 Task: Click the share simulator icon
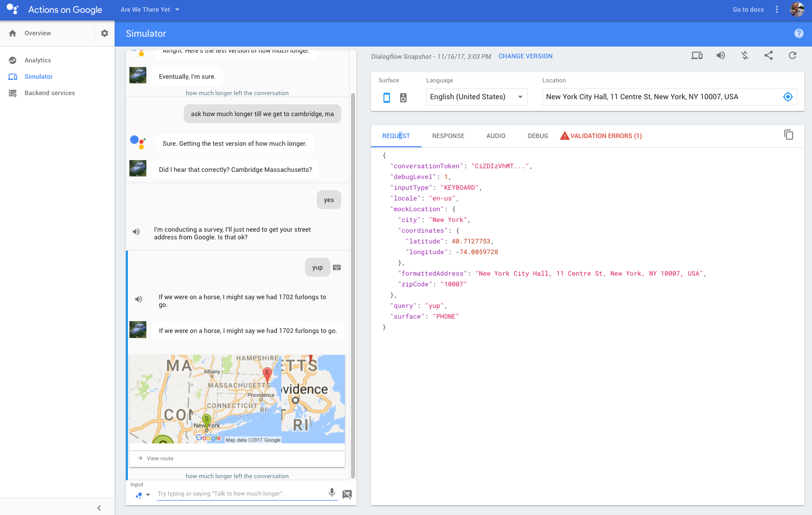(x=769, y=56)
